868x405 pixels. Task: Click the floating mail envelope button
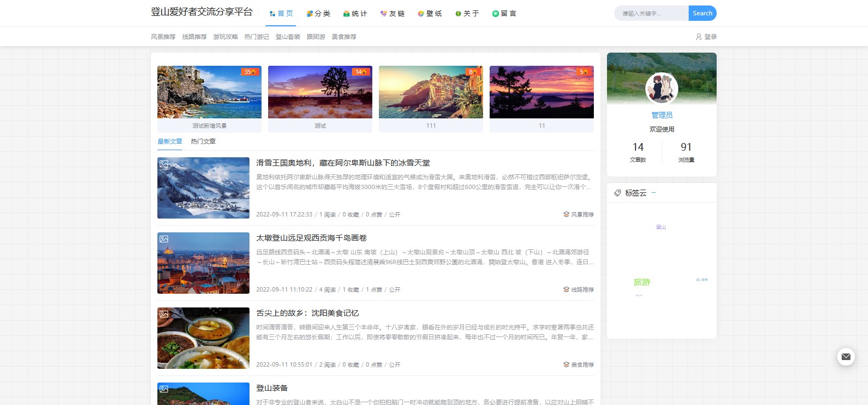[846, 357]
